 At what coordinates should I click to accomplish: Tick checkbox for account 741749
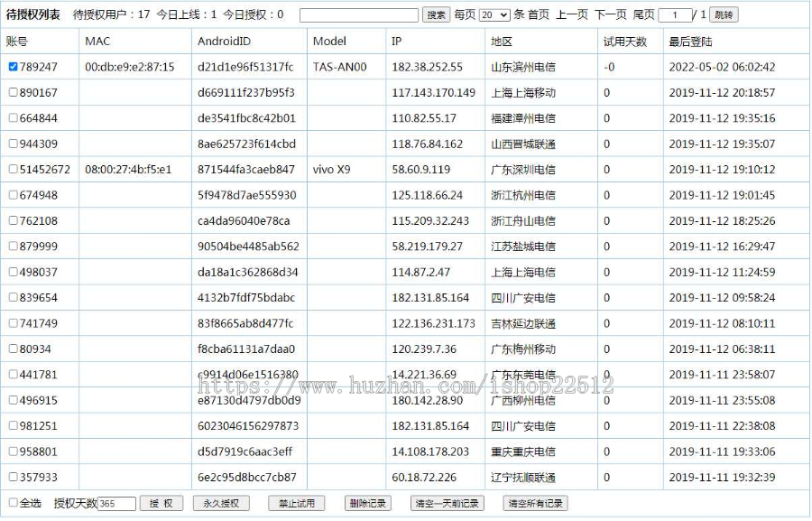pos(13,323)
